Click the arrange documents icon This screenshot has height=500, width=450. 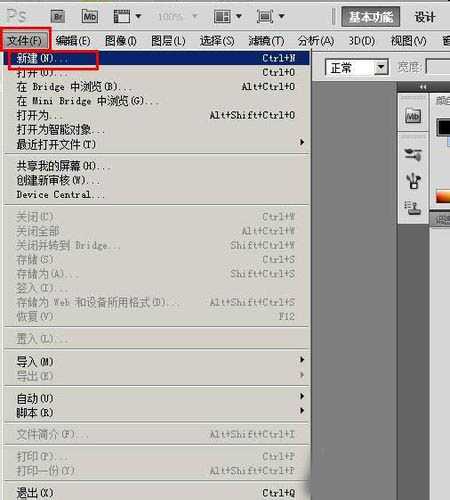(222, 16)
